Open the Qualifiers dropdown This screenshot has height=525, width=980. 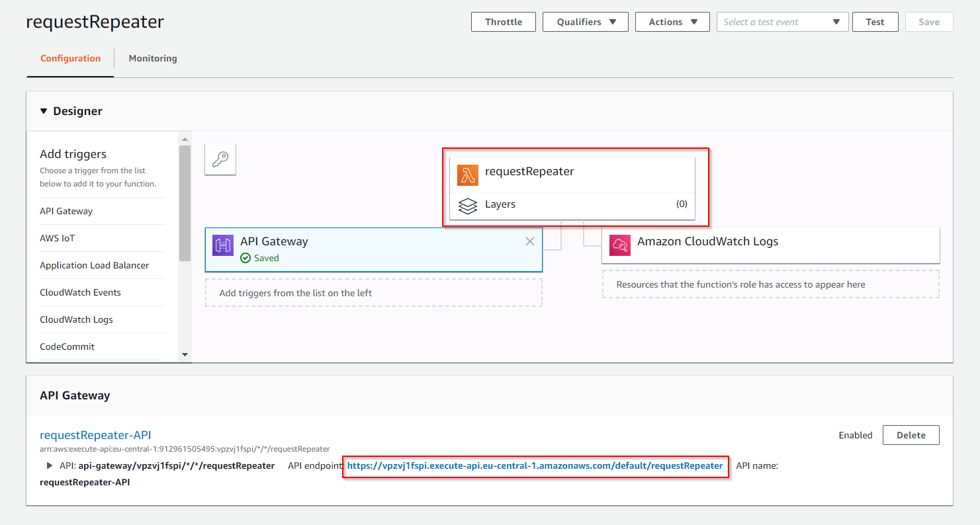click(x=585, y=21)
